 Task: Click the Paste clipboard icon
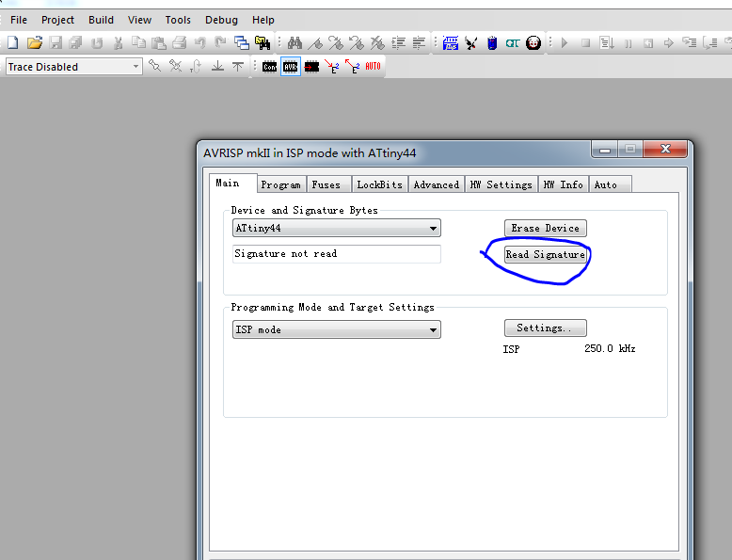point(159,43)
